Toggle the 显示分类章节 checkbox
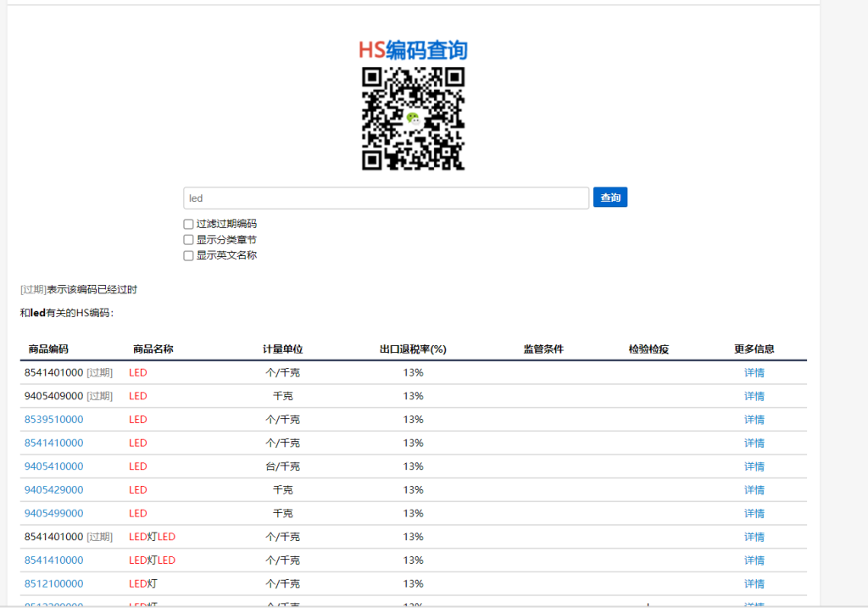Viewport: 868px width, 608px height. [188, 240]
